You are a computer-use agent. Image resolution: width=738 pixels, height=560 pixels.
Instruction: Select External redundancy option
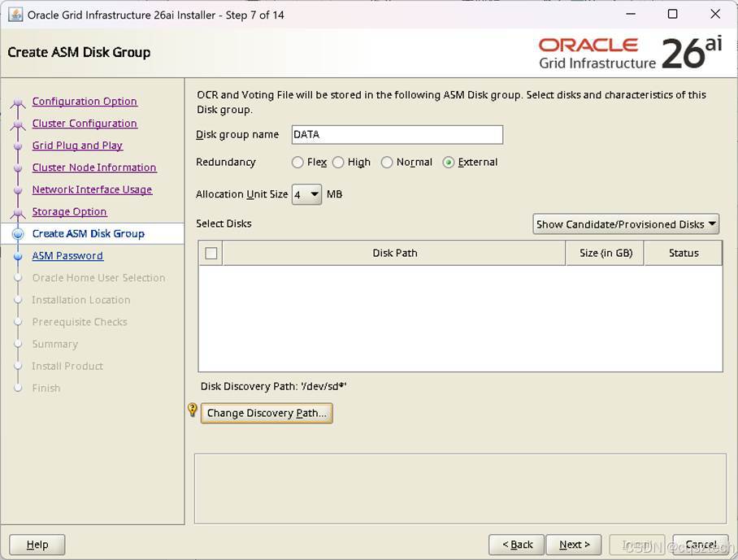coord(449,163)
